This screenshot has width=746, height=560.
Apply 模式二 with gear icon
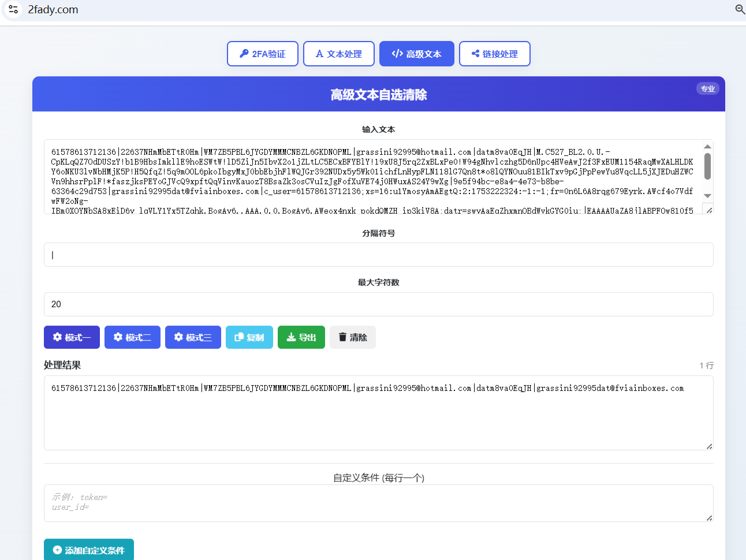point(132,337)
